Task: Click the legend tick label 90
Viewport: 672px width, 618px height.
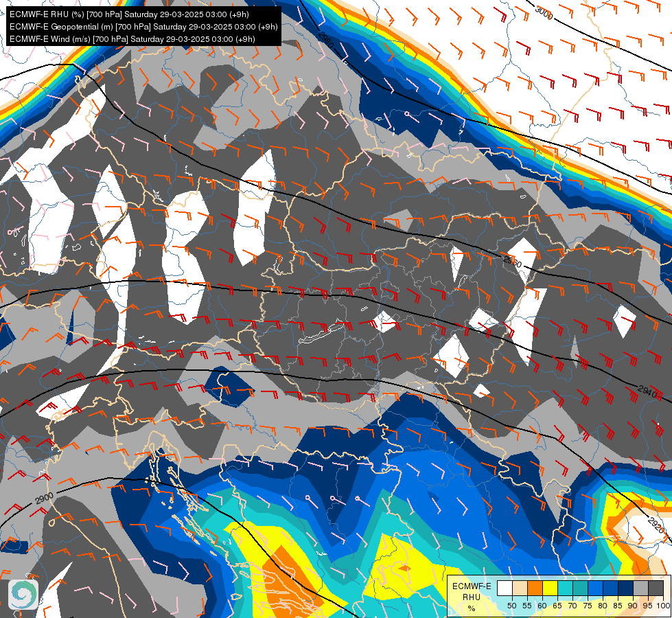Action: [x=633, y=606]
